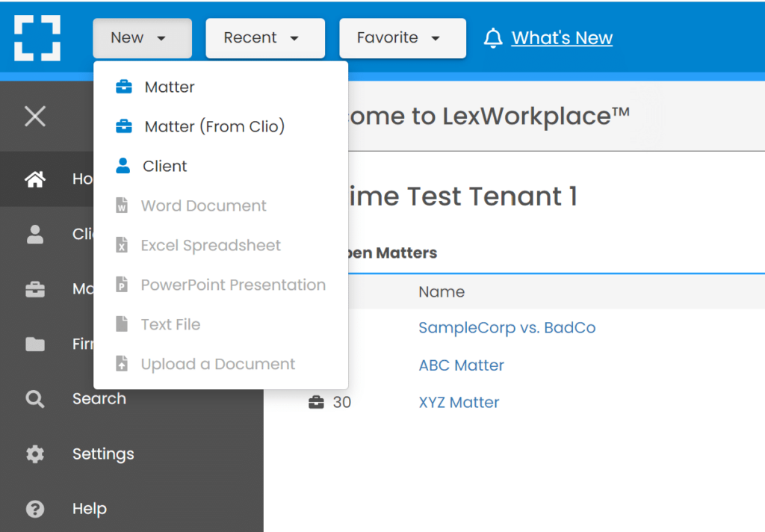Open the Recent dropdown
Image resolution: width=765 pixels, height=532 pixels.
click(264, 37)
